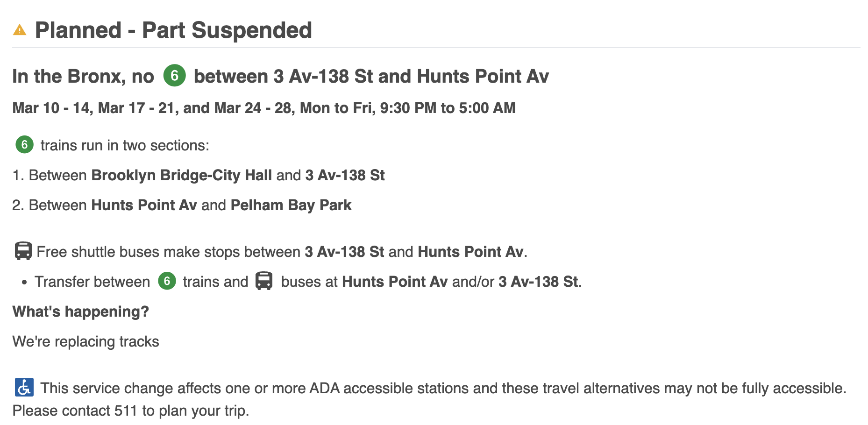The width and height of the screenshot is (868, 425).
Task: Click "Please contact 511 to plan your trip"
Action: (131, 411)
